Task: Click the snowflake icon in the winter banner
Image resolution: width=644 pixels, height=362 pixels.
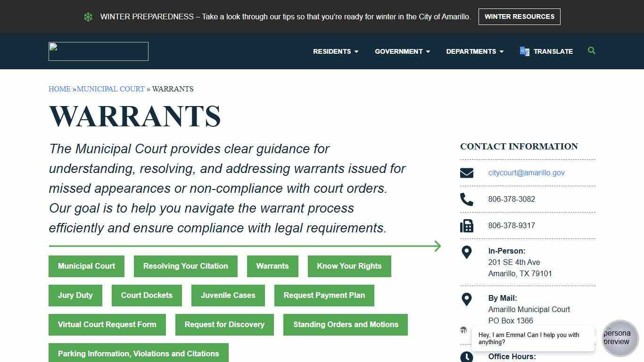Action: tap(88, 16)
